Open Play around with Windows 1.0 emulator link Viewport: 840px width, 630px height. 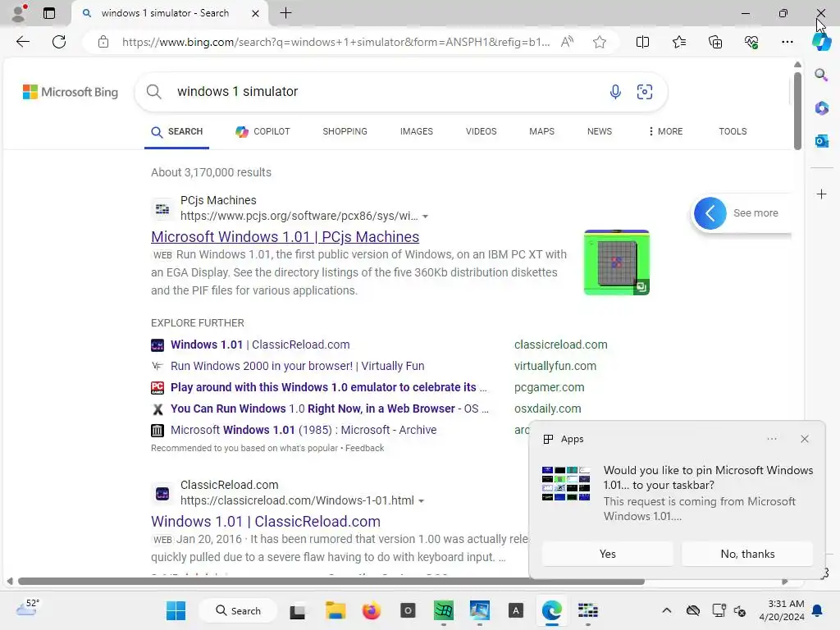pos(328,387)
